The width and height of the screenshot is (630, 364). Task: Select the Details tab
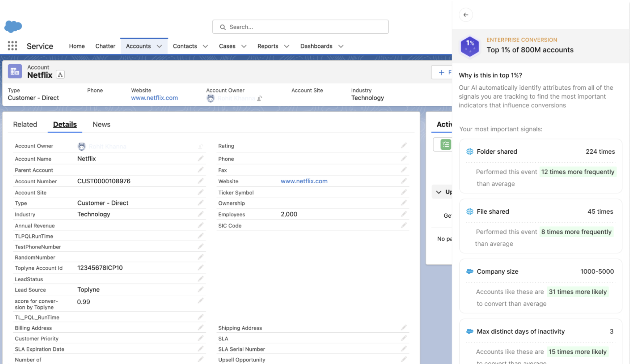(x=65, y=124)
